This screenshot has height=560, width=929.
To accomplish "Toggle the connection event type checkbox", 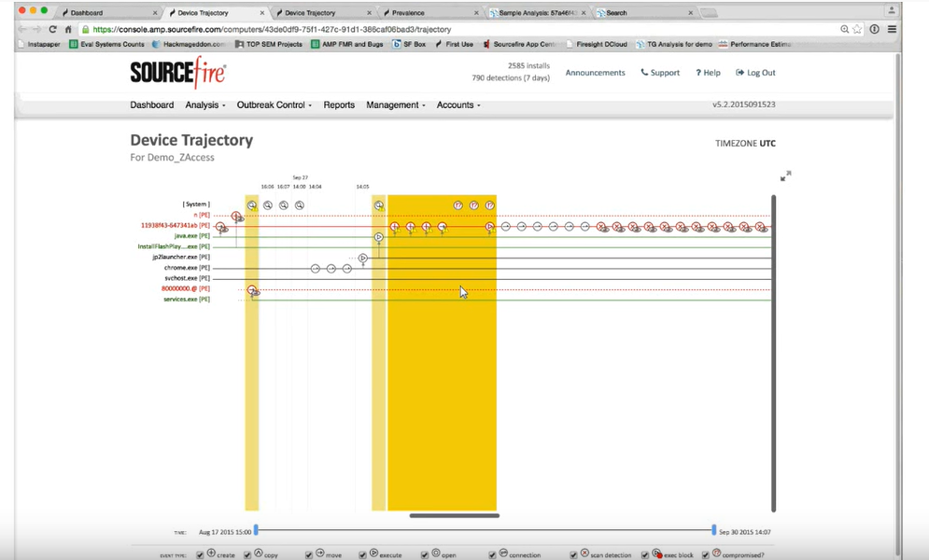I will click(x=492, y=555).
